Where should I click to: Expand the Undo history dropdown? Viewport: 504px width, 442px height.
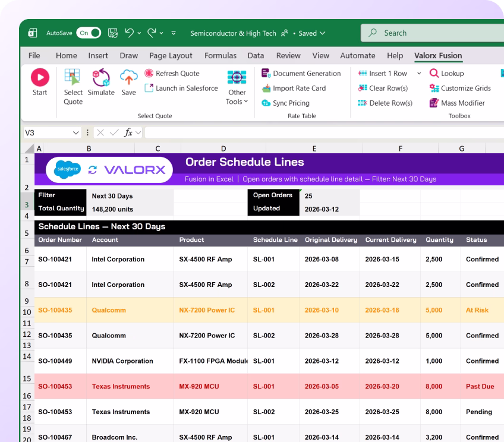coord(139,33)
